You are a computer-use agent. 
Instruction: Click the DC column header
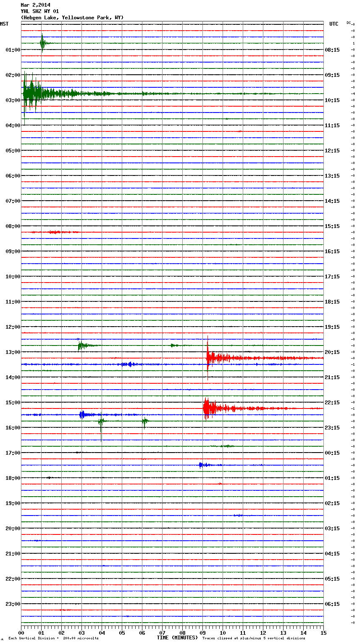click(x=349, y=23)
